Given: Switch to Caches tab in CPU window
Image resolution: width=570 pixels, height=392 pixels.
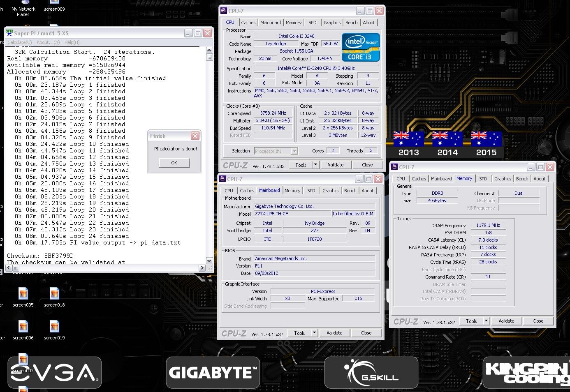Looking at the screenshot, I should pyautogui.click(x=248, y=23).
